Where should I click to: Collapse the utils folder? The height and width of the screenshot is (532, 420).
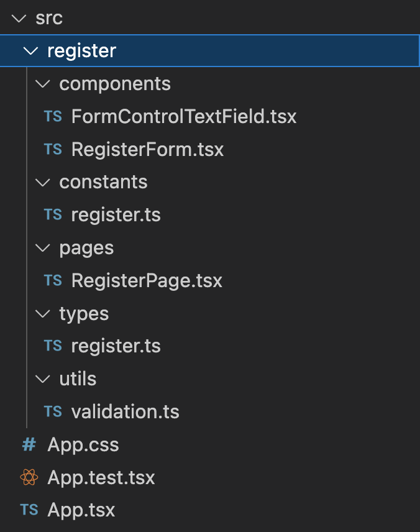[42, 378]
